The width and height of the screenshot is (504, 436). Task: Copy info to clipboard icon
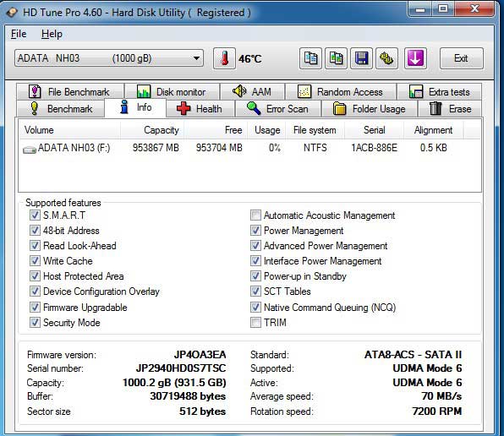pyautogui.click(x=310, y=58)
